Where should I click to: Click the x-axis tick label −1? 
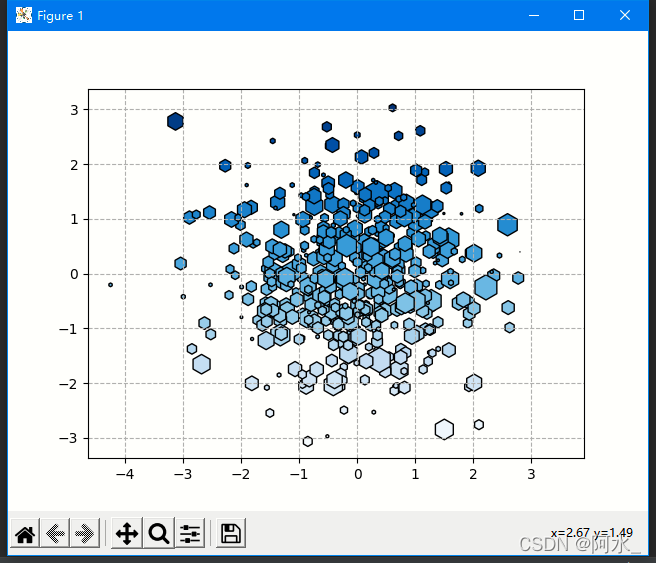[299, 474]
